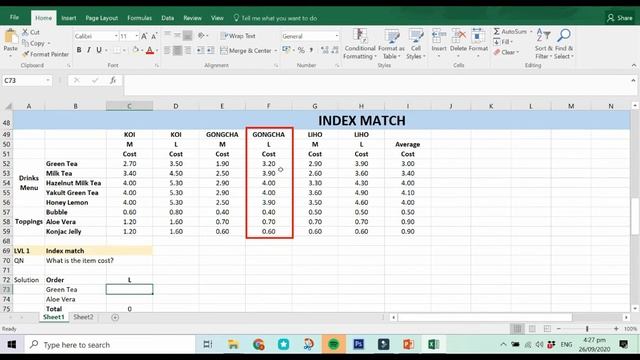Viewport: 640px width, 360px height.
Task: Switch to the Data tab
Action: coord(167,18)
